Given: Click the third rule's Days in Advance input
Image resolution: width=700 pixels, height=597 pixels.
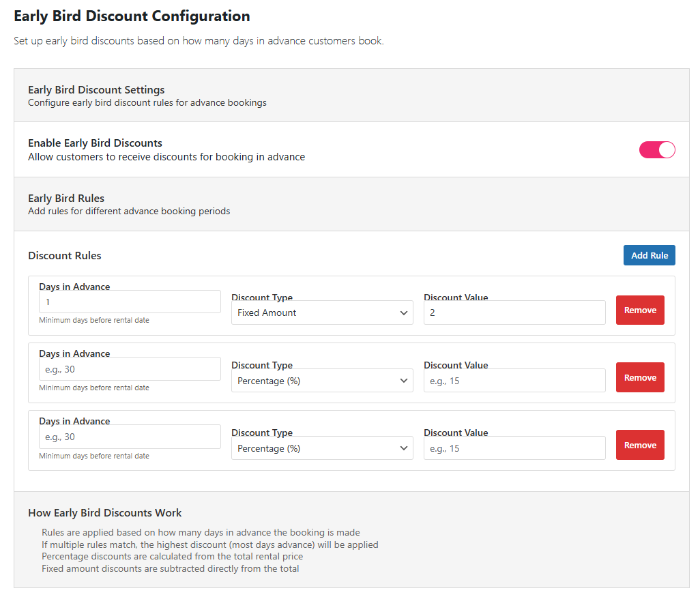Looking at the screenshot, I should coord(130,437).
